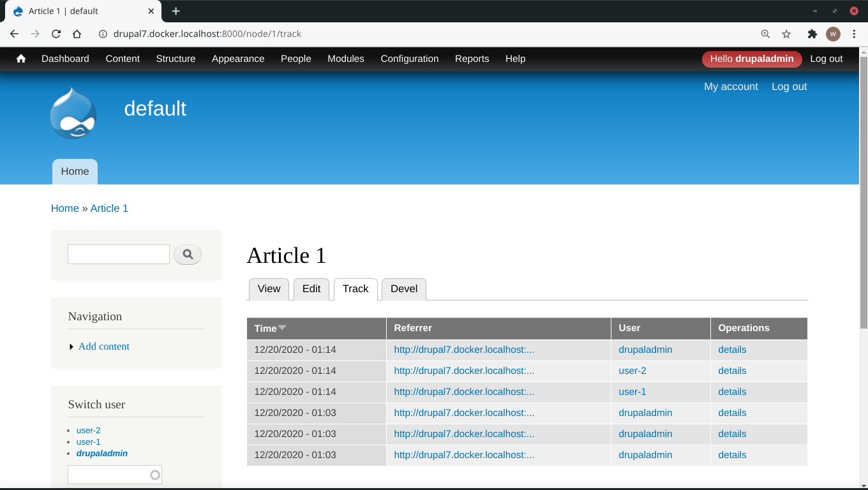Screen dimensions: 868x490
Task: Open Appearance admin menu
Action: click(x=238, y=59)
